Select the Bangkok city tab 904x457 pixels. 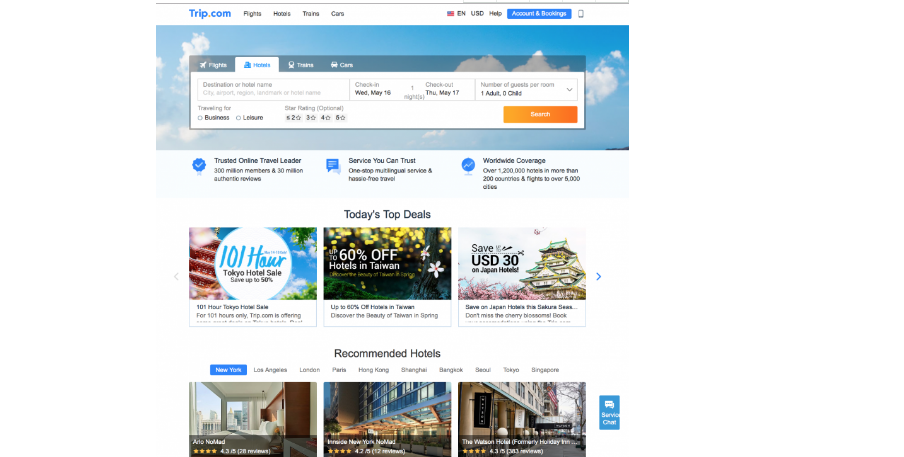451,370
